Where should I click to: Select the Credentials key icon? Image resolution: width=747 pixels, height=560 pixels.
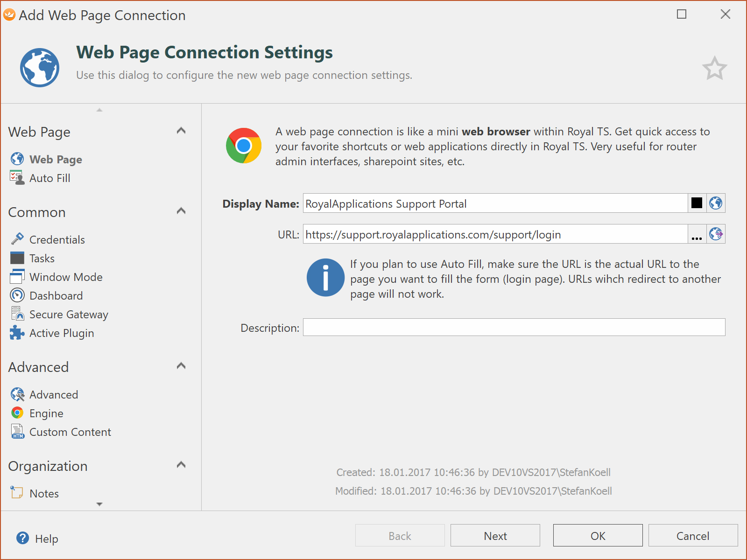pos(17,239)
